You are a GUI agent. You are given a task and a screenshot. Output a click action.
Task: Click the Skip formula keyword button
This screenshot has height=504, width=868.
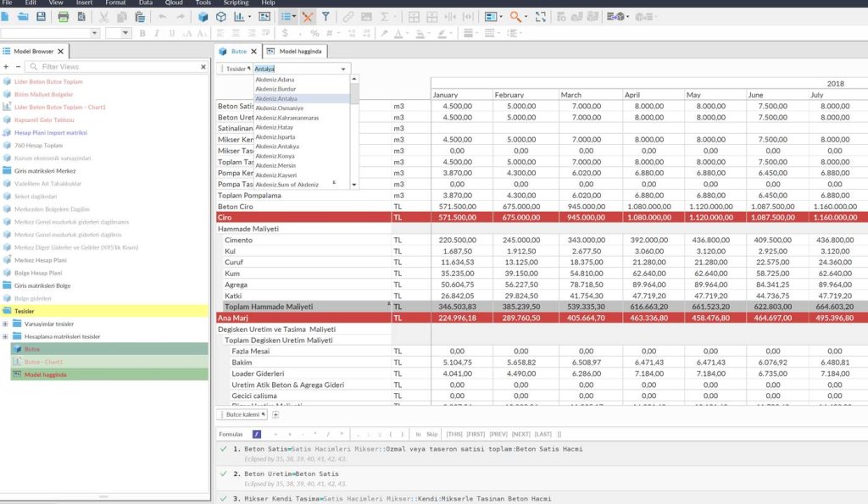431,435
